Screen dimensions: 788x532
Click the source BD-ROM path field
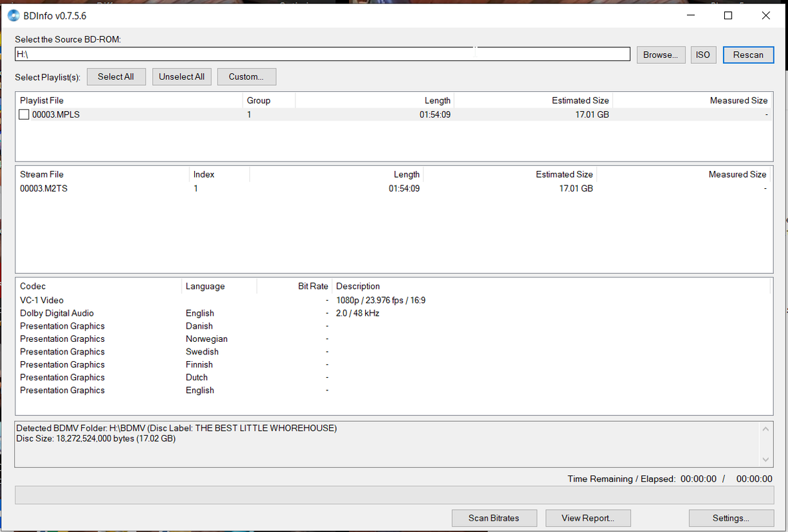click(x=322, y=55)
